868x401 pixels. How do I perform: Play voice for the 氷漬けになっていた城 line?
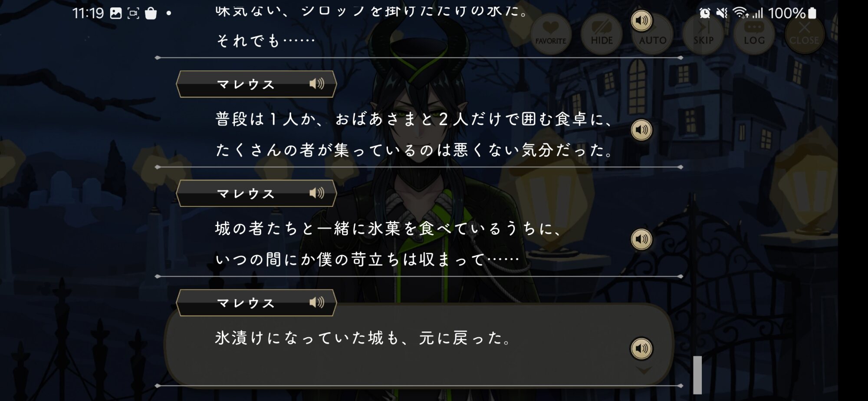[641, 348]
